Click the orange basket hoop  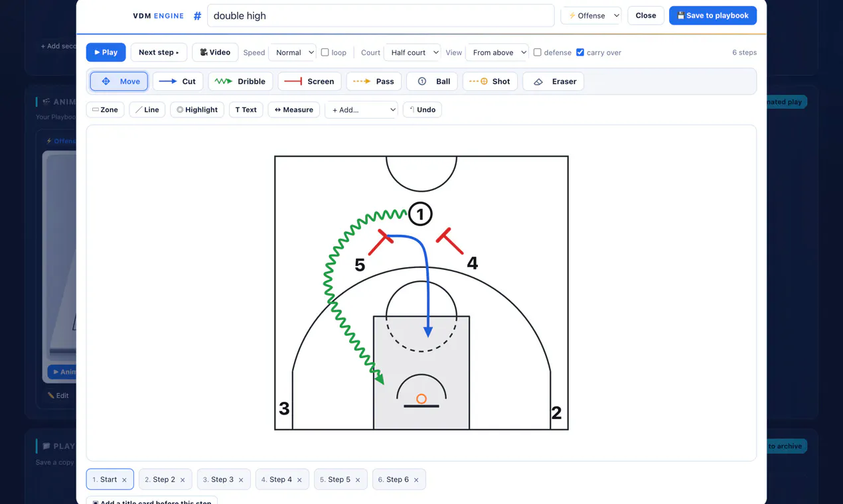pyautogui.click(x=421, y=399)
